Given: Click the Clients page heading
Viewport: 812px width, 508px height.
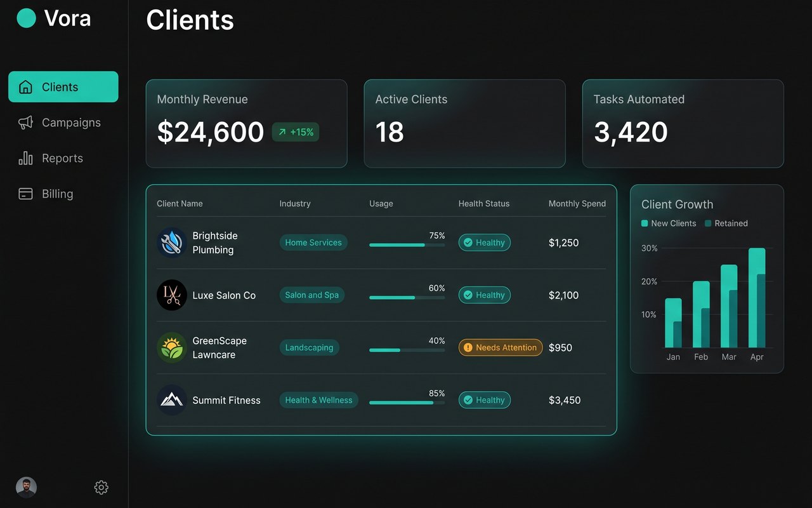Looking at the screenshot, I should (190, 20).
